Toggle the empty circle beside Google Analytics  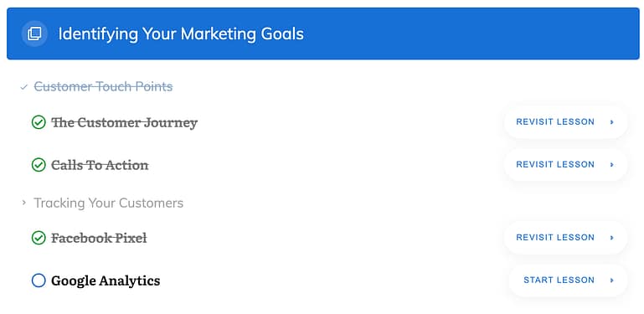[39, 281]
